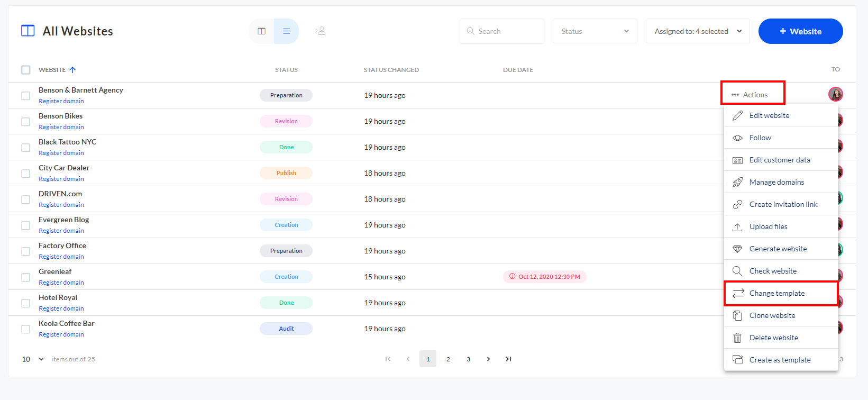Open items per page dropdown

coord(33,359)
